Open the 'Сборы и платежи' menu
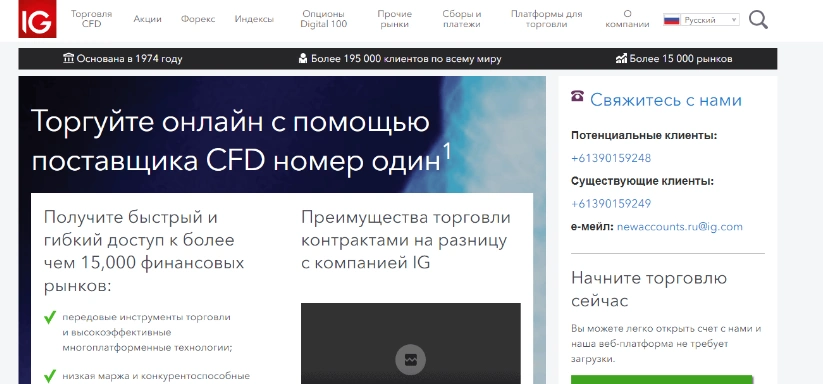 (x=462, y=19)
